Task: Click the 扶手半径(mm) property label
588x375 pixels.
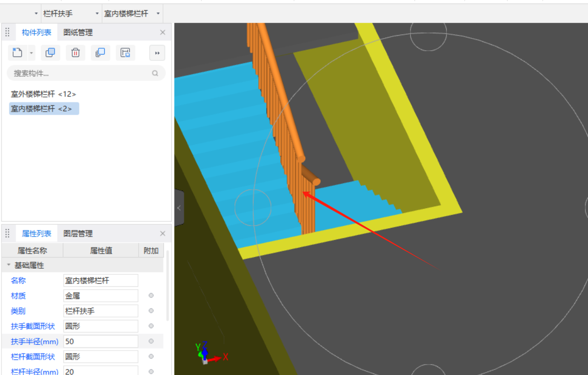Action: tap(35, 341)
